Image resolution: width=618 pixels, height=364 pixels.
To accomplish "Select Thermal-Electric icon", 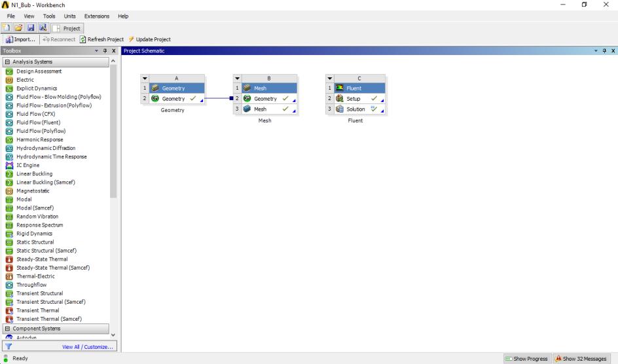I will (9, 276).
